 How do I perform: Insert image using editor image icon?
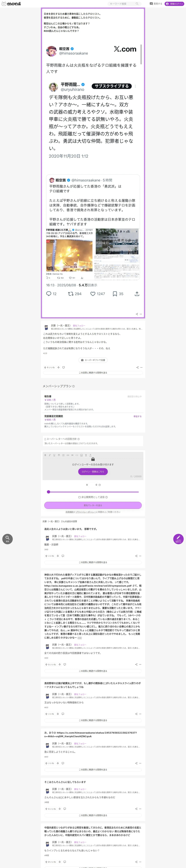(81, 455)
